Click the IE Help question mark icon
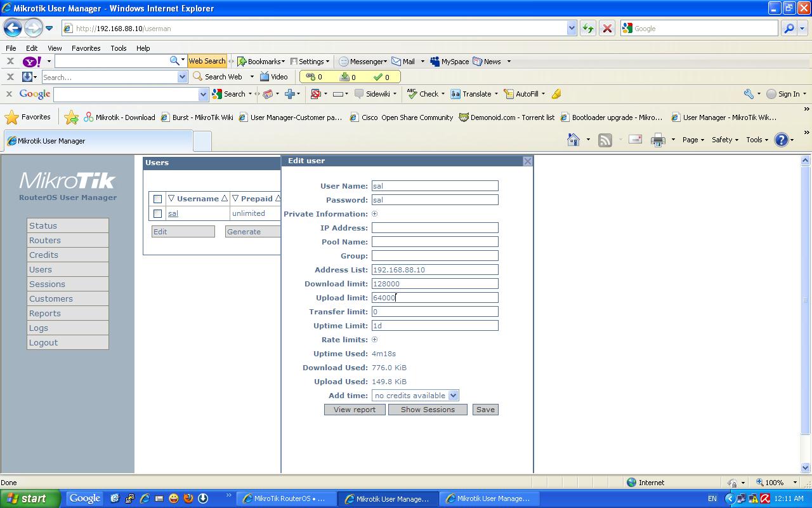The height and width of the screenshot is (508, 812). (x=782, y=140)
